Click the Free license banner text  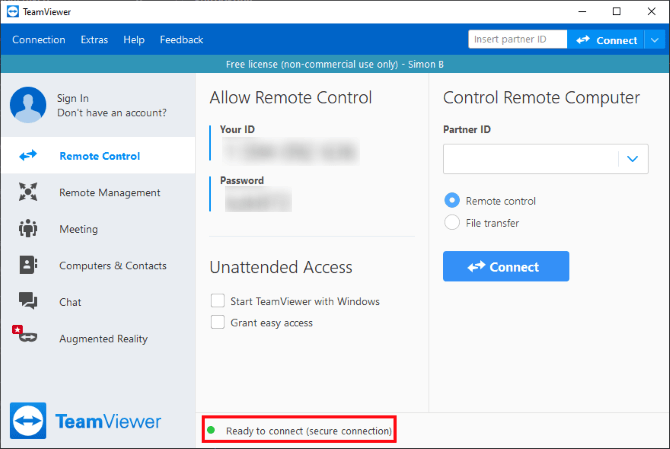[x=335, y=64]
